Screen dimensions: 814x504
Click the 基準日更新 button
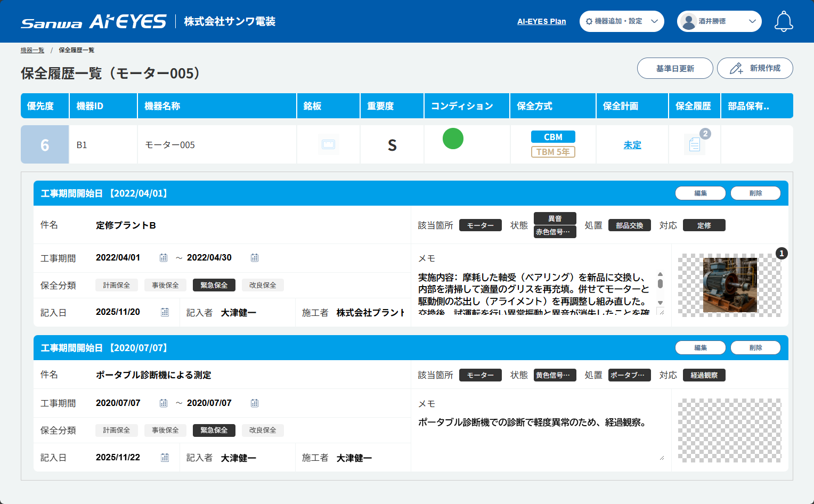[675, 68]
